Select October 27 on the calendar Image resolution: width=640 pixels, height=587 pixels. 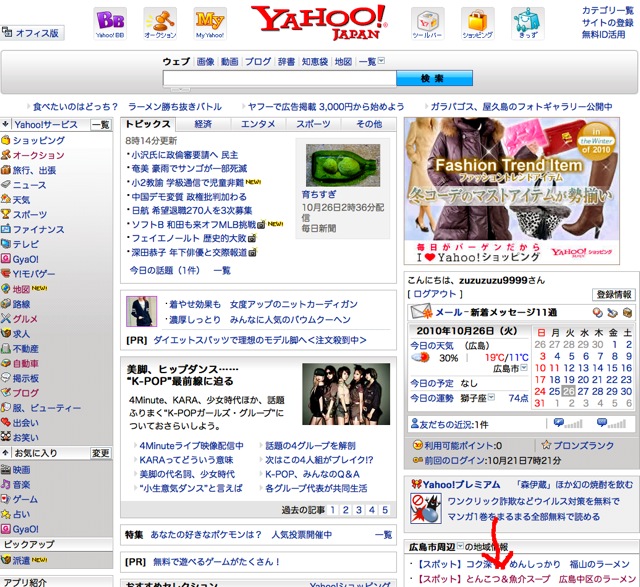[583, 391]
